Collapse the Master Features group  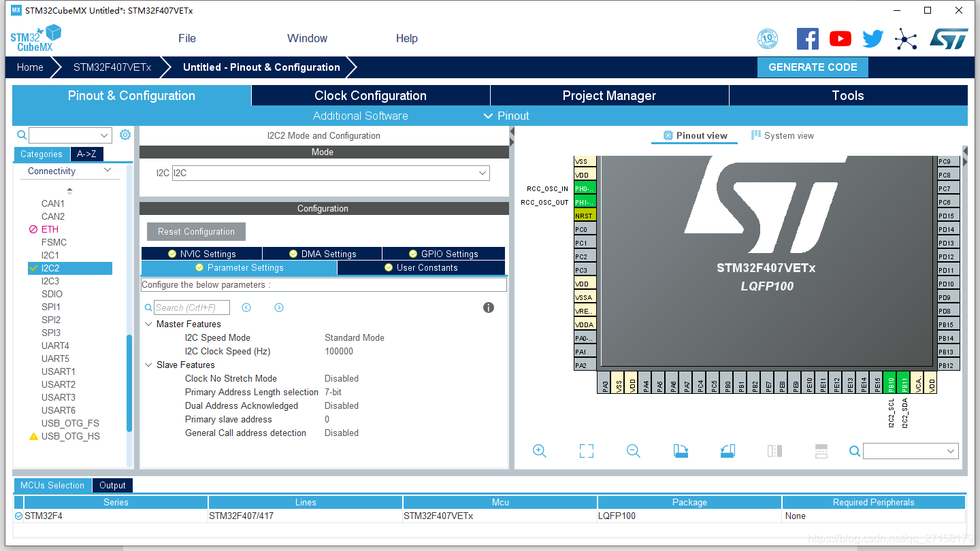(x=148, y=324)
